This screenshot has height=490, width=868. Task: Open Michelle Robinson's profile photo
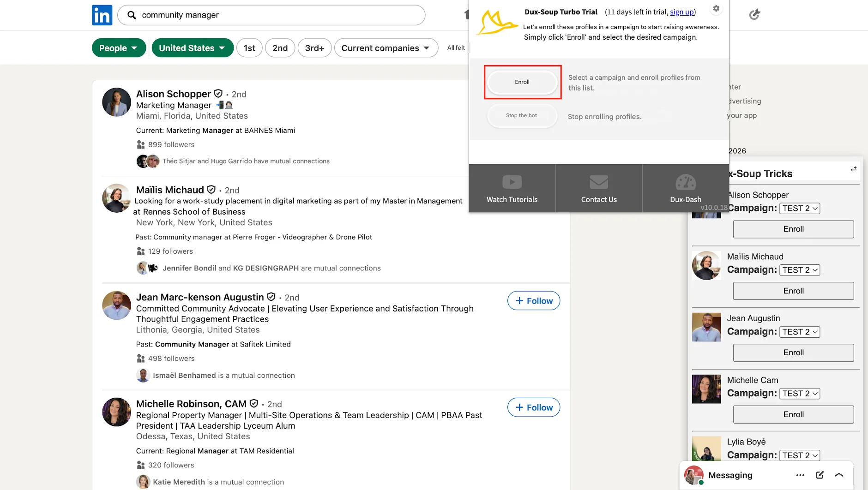click(x=116, y=412)
